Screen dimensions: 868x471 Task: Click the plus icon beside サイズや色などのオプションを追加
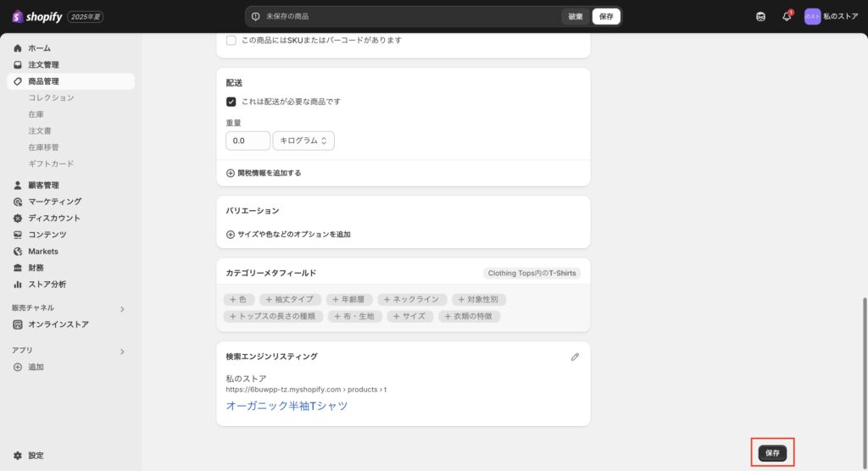(231, 234)
